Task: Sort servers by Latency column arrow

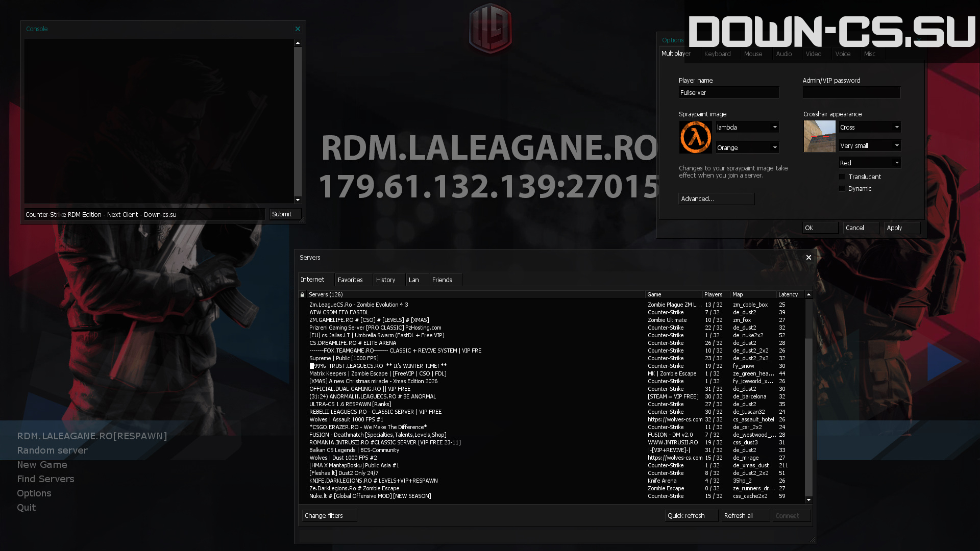Action: coord(808,294)
